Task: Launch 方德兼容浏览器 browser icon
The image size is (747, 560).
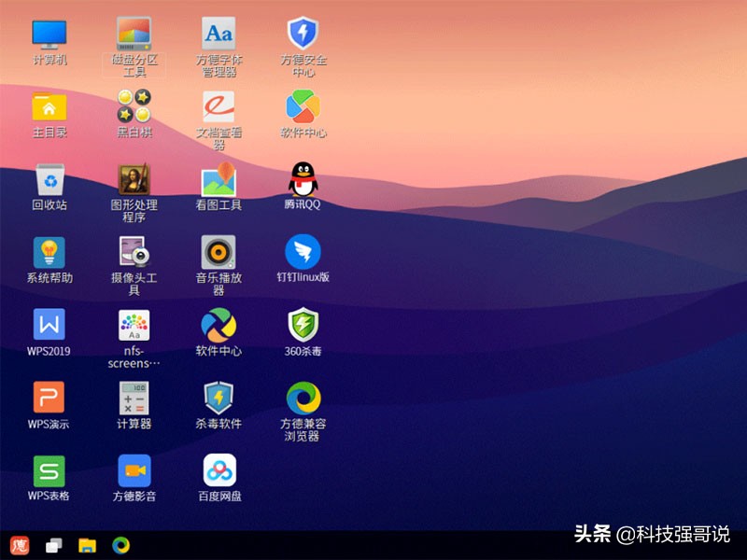Action: coord(303,399)
